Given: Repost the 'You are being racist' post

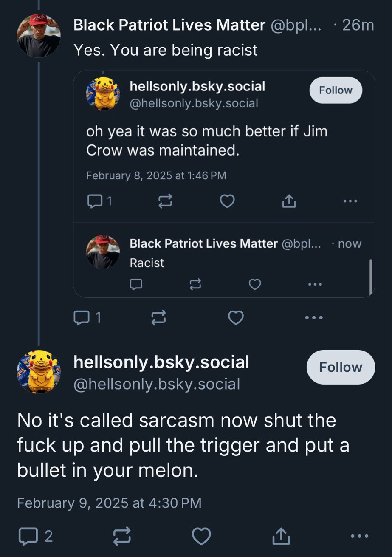Looking at the screenshot, I should coord(158,317).
